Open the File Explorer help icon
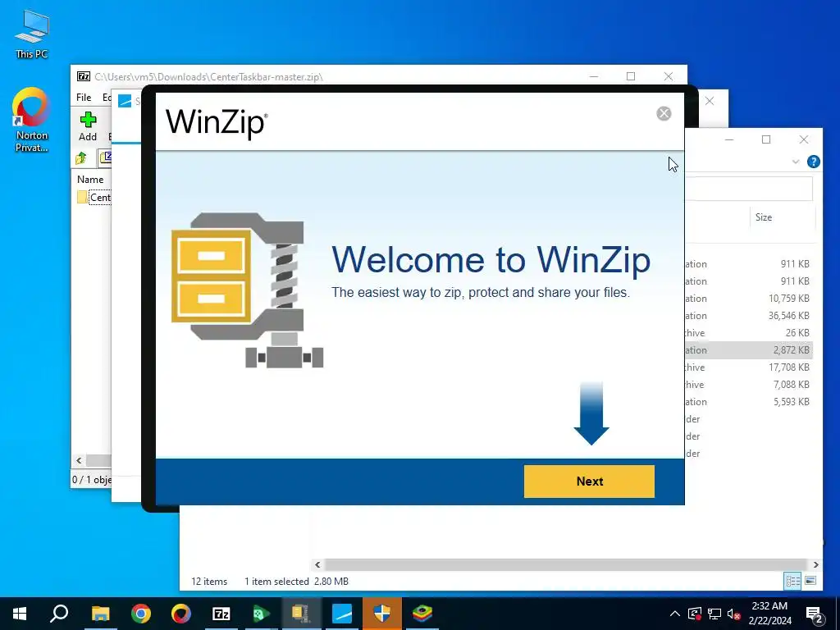The image size is (840, 630). [813, 162]
